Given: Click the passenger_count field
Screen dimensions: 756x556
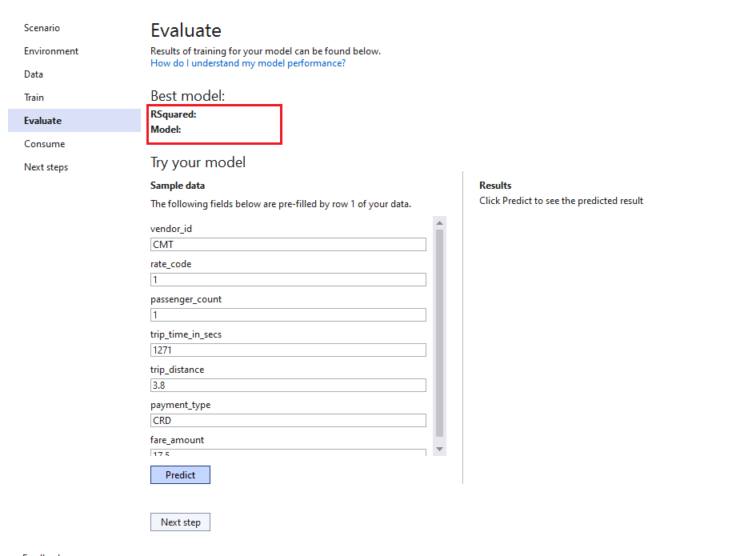Looking at the screenshot, I should tap(288, 314).
